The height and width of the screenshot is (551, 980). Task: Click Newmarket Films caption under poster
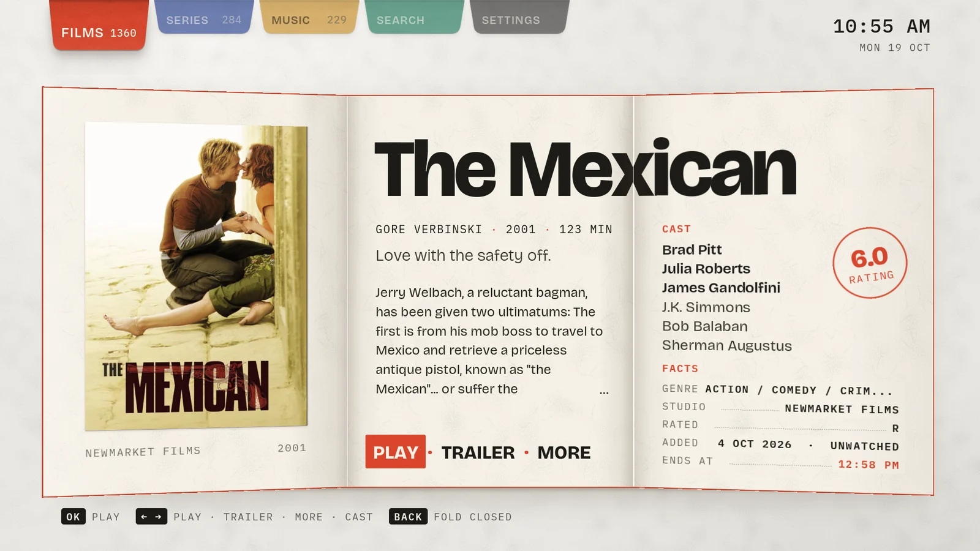click(x=143, y=452)
